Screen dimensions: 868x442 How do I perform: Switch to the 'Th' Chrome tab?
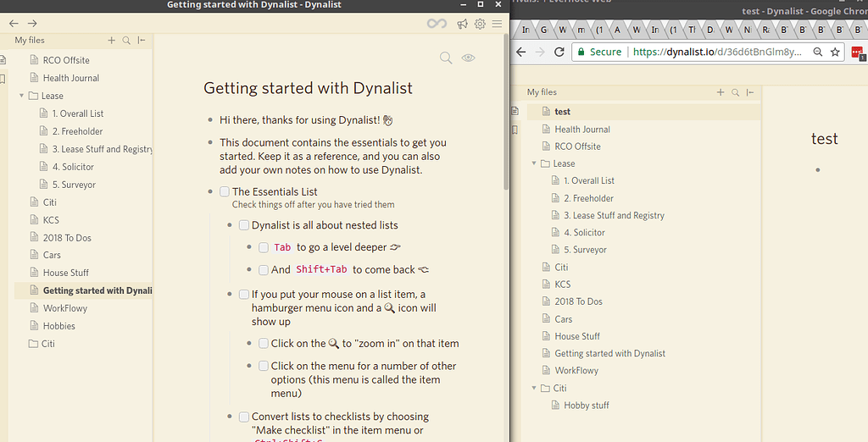(692, 30)
